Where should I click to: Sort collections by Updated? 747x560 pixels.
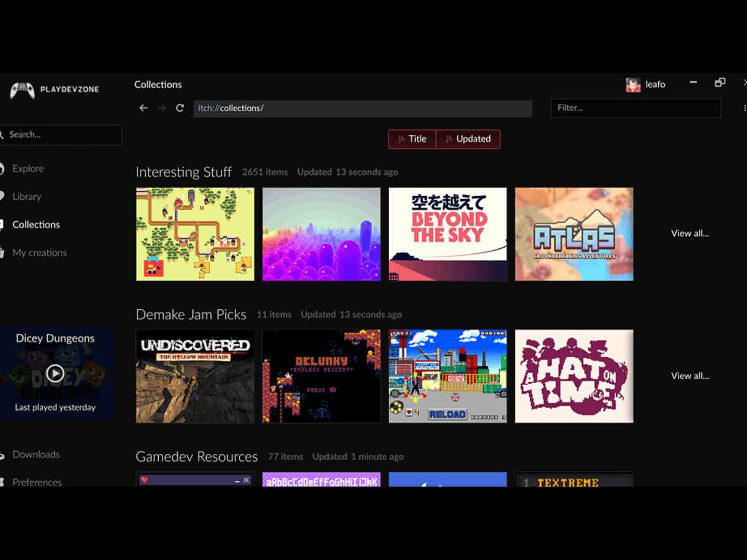tap(468, 139)
